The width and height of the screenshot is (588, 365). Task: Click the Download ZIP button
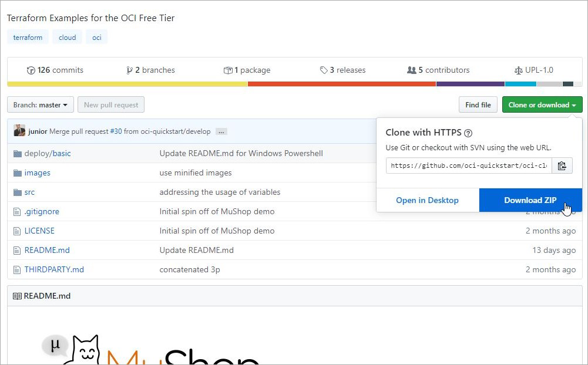click(x=530, y=200)
